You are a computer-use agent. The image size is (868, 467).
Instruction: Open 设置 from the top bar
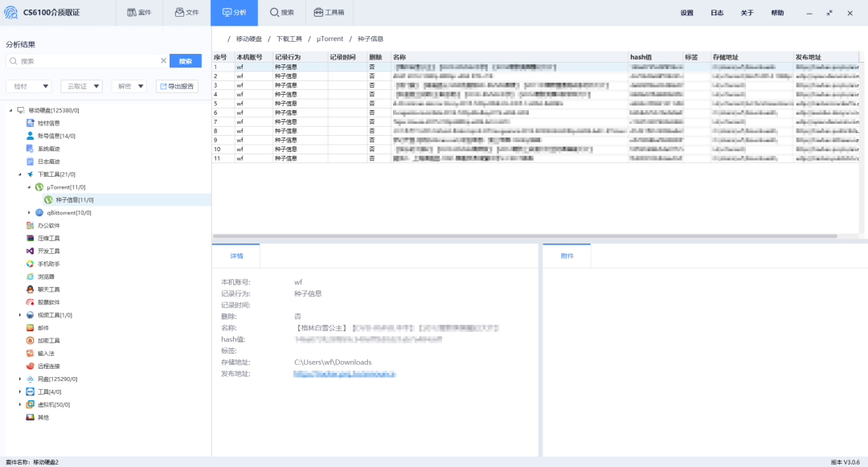pyautogui.click(x=685, y=12)
